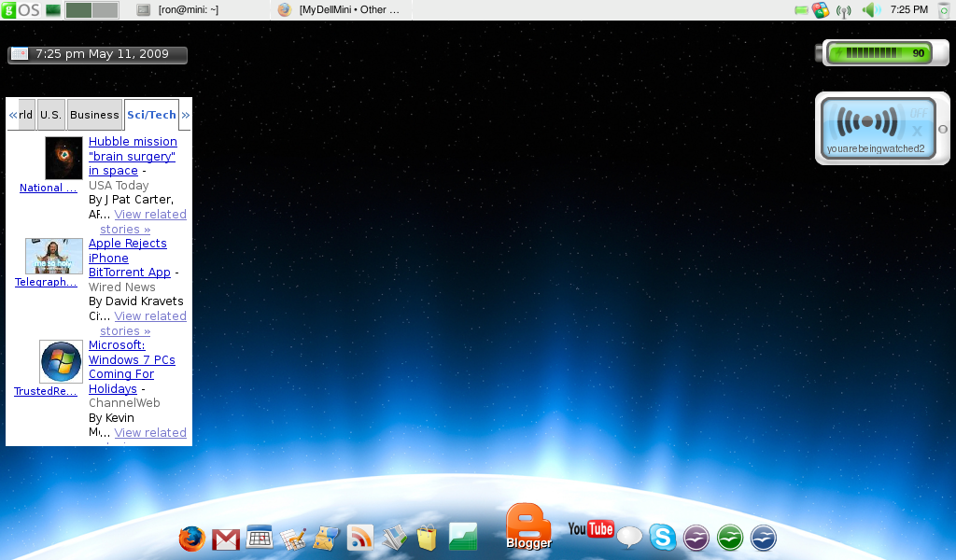Open the trash icon in the panel
The image size is (956, 560).
pos(945,10)
